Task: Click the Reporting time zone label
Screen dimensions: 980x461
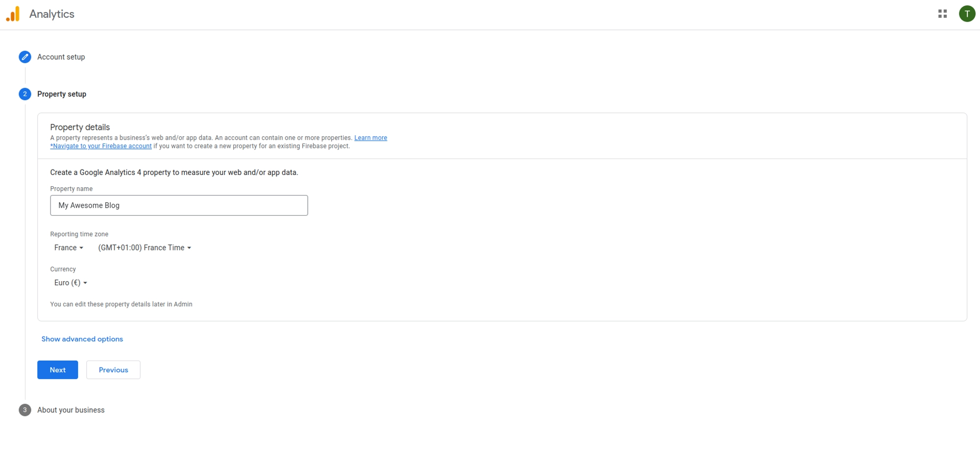Action: click(79, 234)
